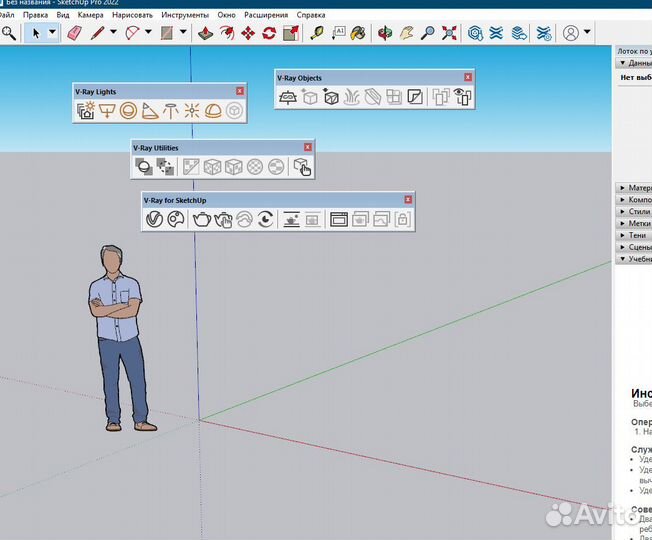This screenshot has width=652, height=540.
Task: Start render with the teapot icon
Action: pyautogui.click(x=202, y=219)
